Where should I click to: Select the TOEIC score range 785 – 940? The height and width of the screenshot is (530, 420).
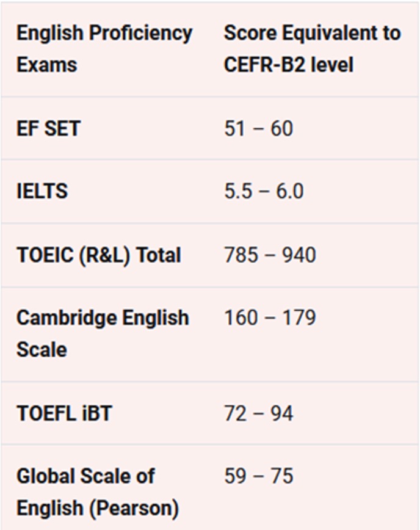click(270, 255)
